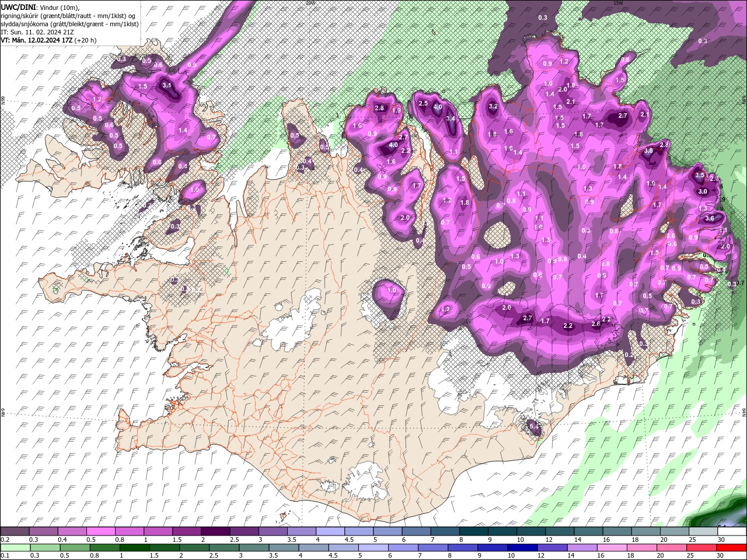
Task: Click the '0.1' label on the green rain scale
Action: coord(5,556)
